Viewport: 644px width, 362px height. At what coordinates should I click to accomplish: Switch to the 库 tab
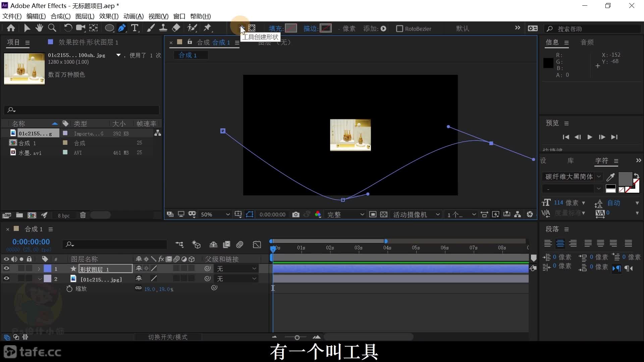pos(571,161)
